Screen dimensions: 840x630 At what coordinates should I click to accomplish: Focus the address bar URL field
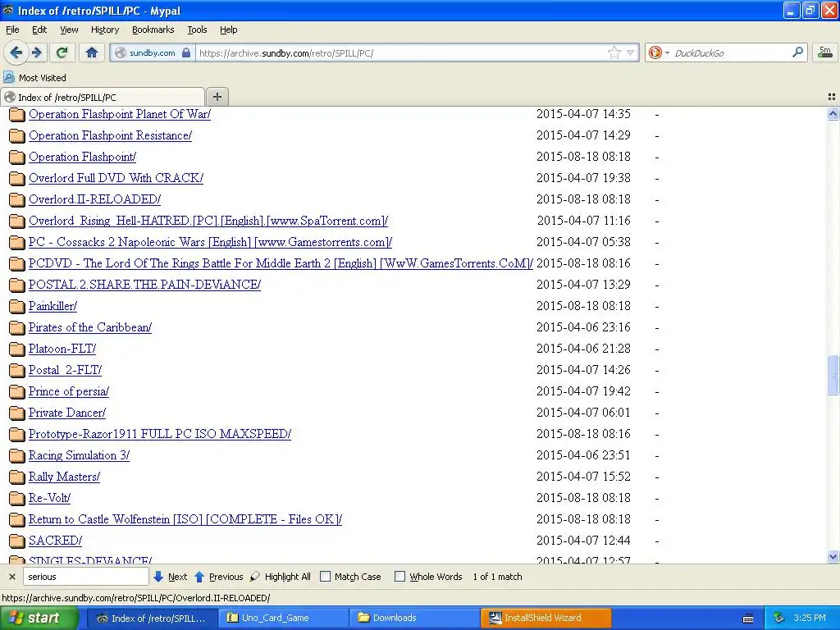402,52
